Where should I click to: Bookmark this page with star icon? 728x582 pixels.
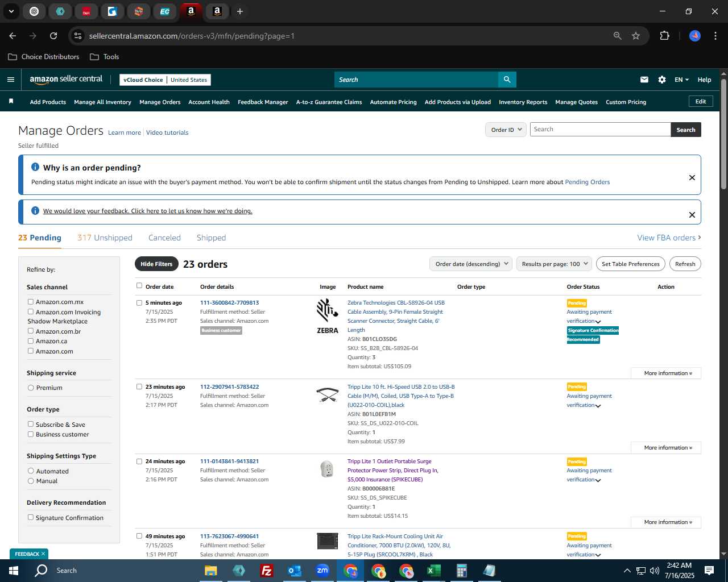click(x=636, y=36)
